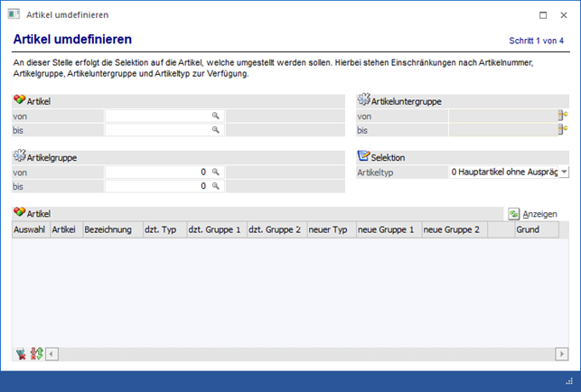Click the Artikeluntergruppe von field

(502, 116)
